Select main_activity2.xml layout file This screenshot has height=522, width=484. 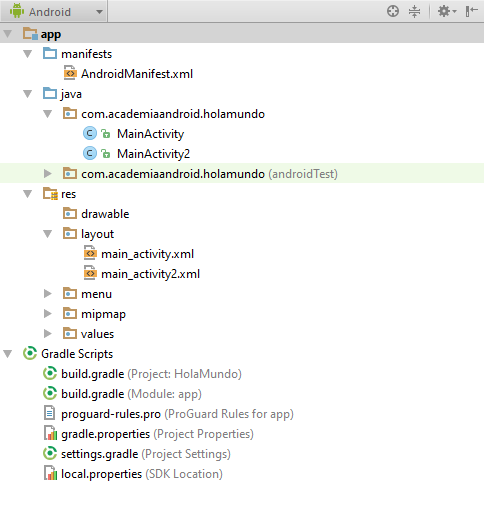point(150,274)
